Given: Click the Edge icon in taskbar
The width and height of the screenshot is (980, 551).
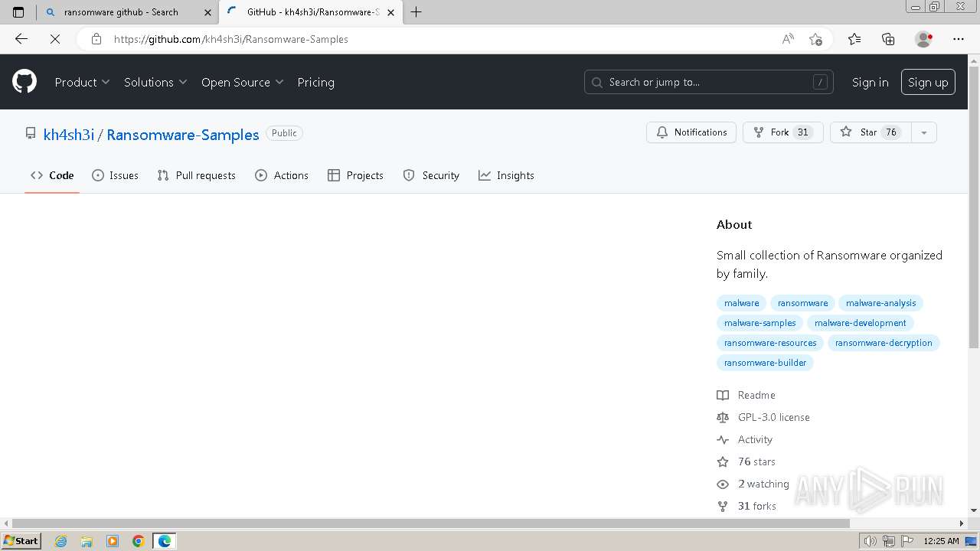Looking at the screenshot, I should [x=165, y=541].
